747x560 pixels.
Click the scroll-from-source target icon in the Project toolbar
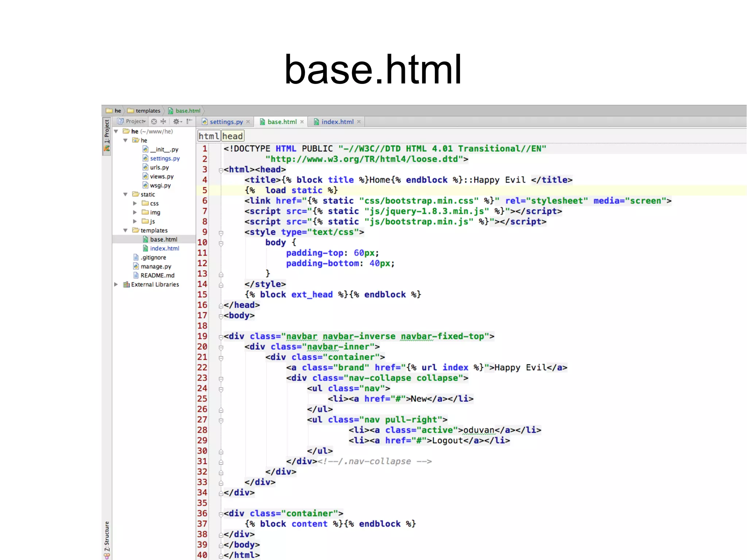[x=154, y=121]
